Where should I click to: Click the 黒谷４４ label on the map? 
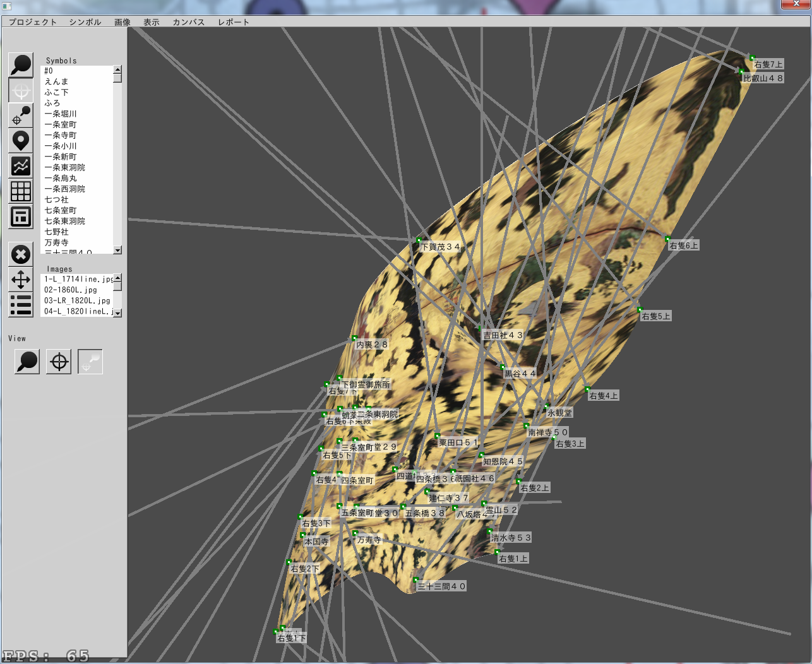pos(520,373)
